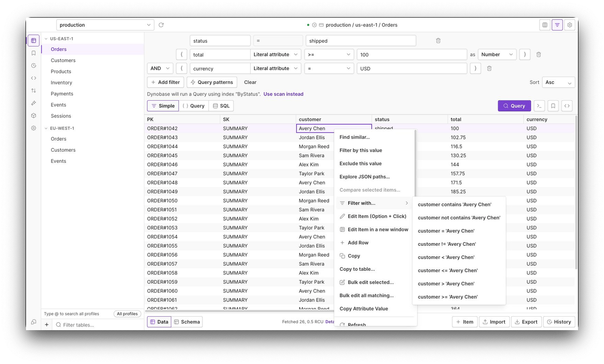Choose Edit Item in a new window

374,230
